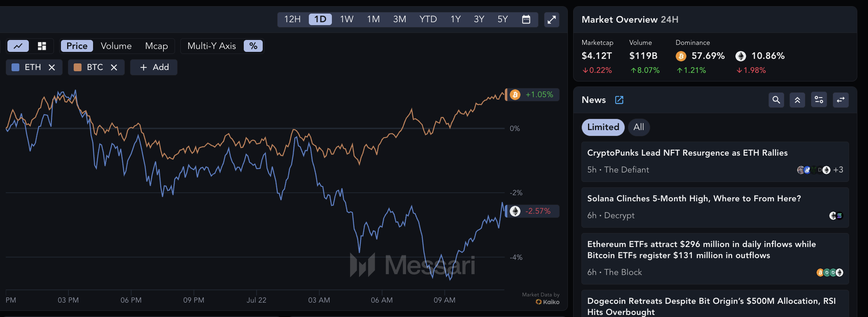868x317 pixels.
Task: Remove ETH from the chart
Action: (x=52, y=68)
